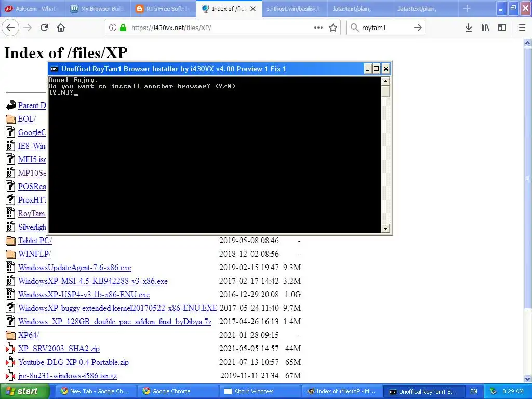Close the Index of /files tab

coord(253,9)
